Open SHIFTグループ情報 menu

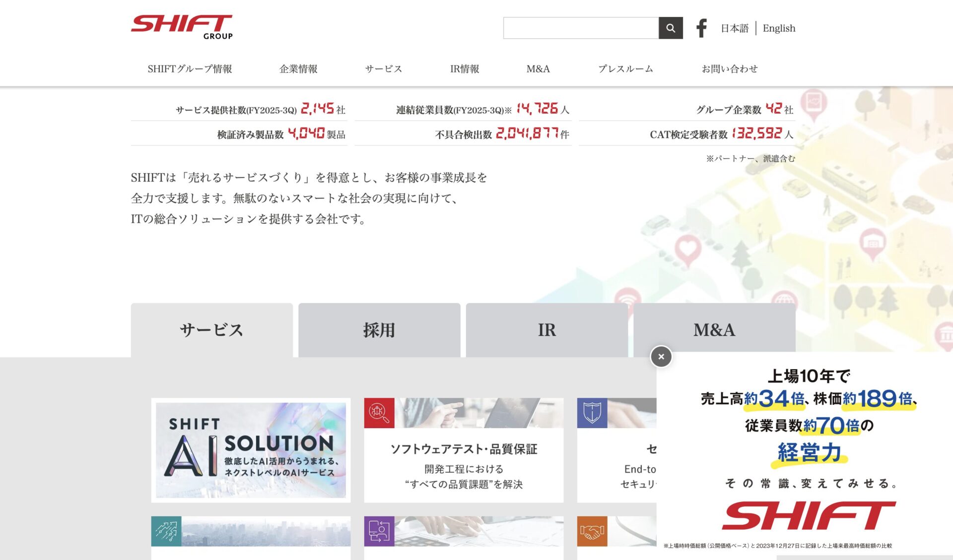(x=190, y=69)
